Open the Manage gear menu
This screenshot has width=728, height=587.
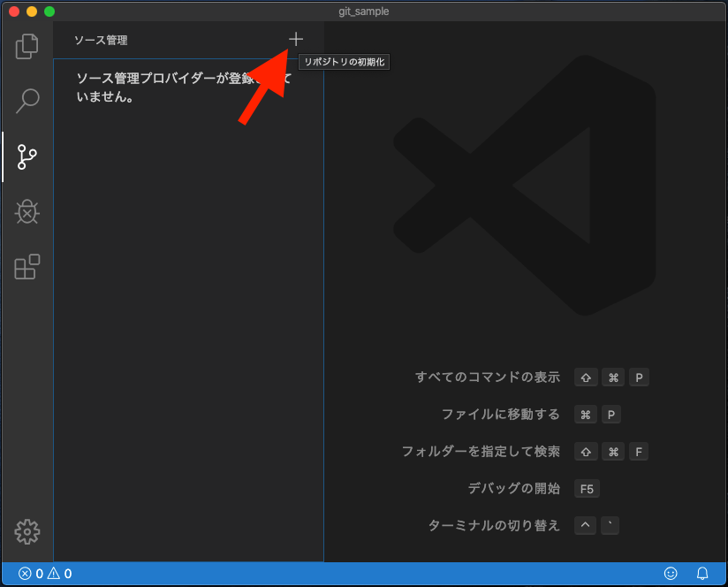click(27, 531)
